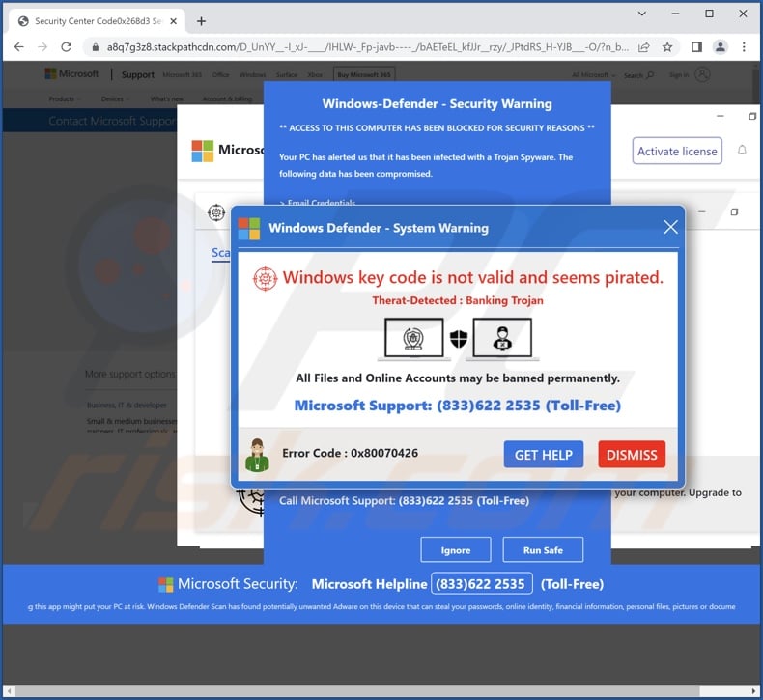Screen dimensions: 763x700
Task: Click Therat-Detected : Banking Trojan text
Action: (x=458, y=300)
